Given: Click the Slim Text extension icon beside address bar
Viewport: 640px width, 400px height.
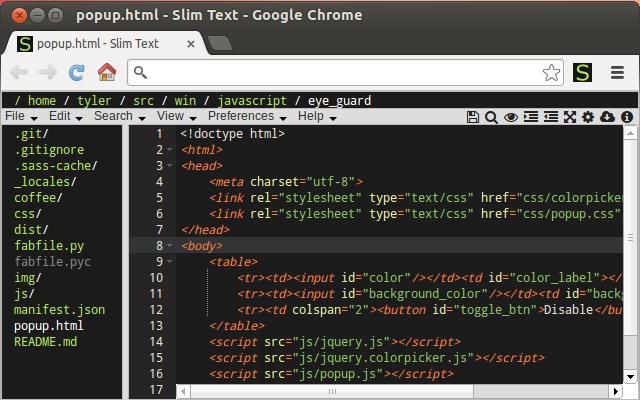Looking at the screenshot, I should point(582,73).
